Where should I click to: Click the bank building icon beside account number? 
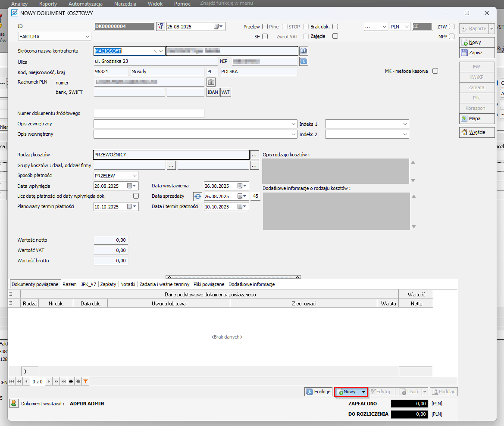click(x=211, y=82)
